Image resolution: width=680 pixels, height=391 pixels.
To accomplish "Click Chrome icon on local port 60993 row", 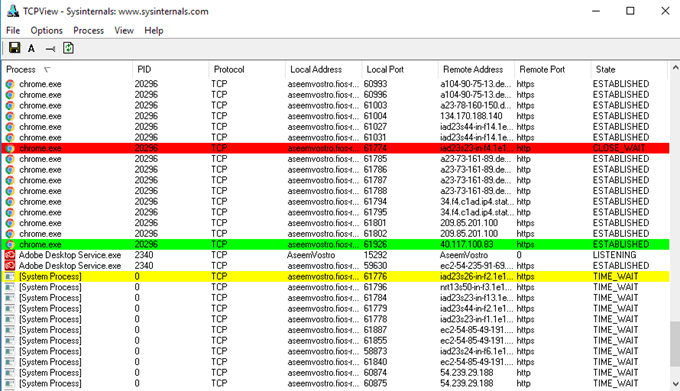I will pos(10,84).
